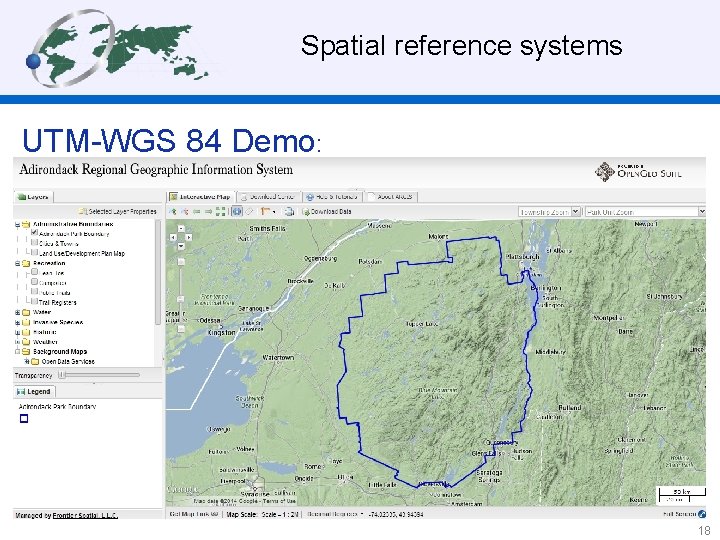Click the print map icon
The width and height of the screenshot is (720, 540).
click(x=289, y=211)
